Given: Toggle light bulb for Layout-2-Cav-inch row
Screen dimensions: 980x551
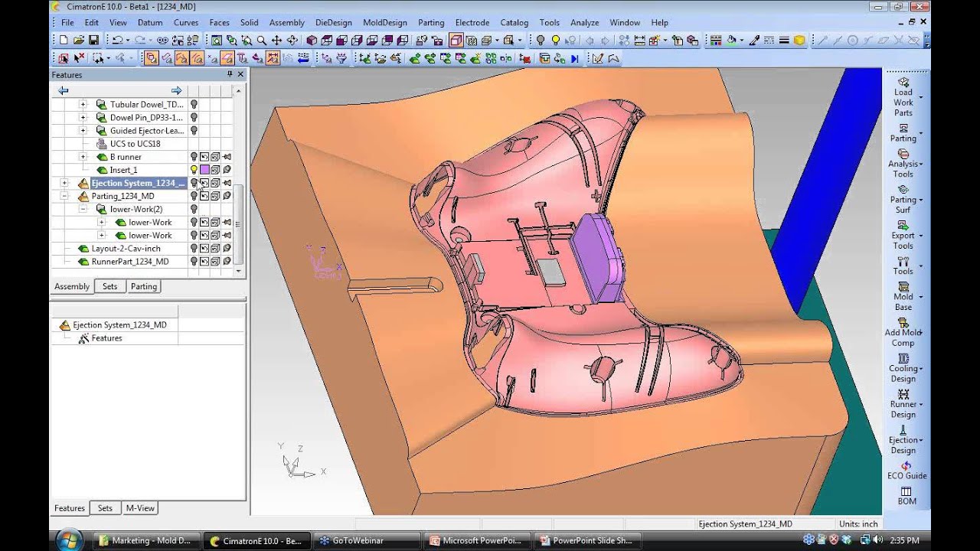Looking at the screenshot, I should (194, 249).
